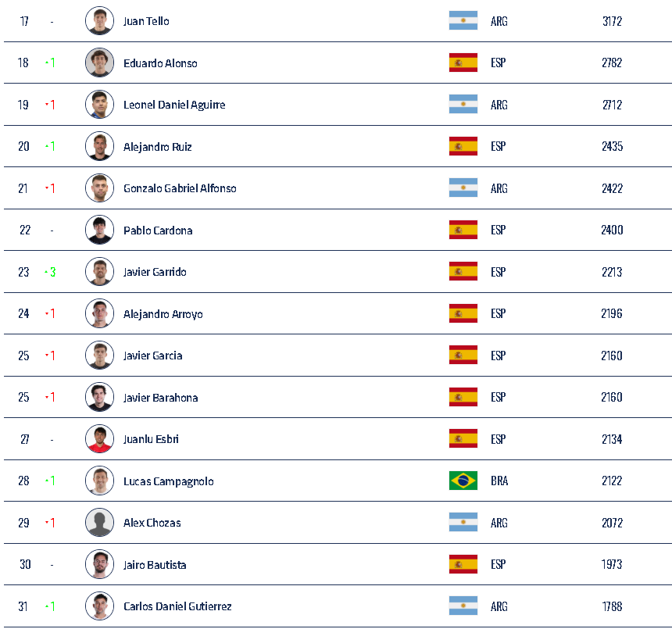Open Eduardo Alonso's player avatar

point(99,63)
